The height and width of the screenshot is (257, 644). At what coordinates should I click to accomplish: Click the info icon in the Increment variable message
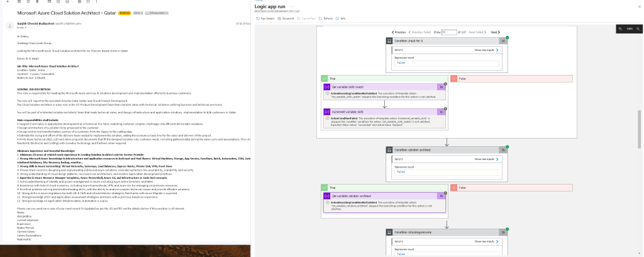pos(327,119)
